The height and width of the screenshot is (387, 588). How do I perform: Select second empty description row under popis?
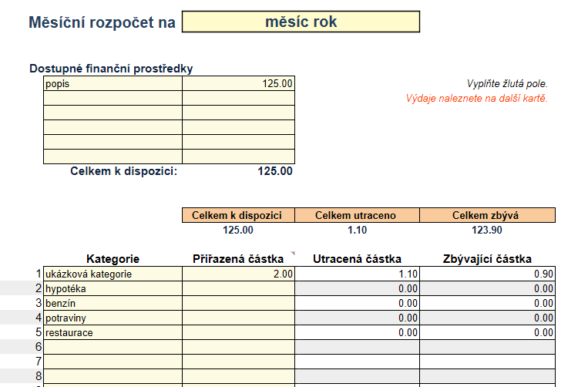pyautogui.click(x=113, y=113)
